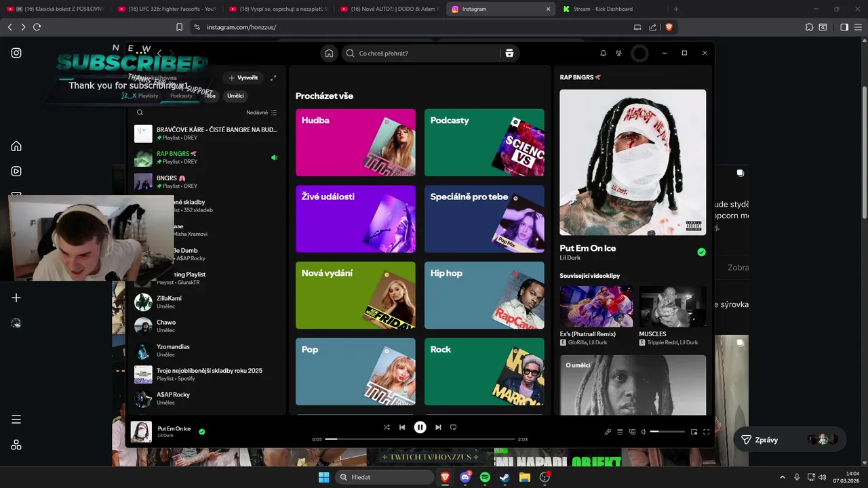Viewport: 868px width, 488px height.
Task: Open Chawo artist entry
Action: coord(206,326)
